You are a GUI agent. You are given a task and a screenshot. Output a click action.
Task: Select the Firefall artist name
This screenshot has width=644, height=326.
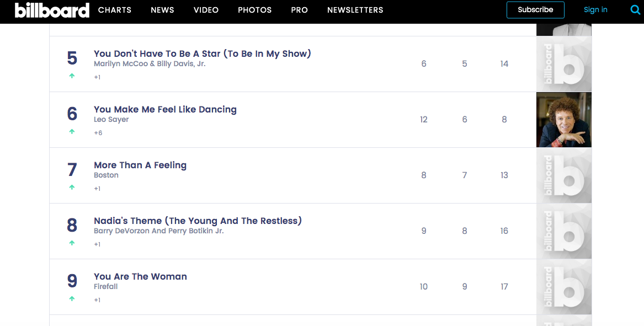click(x=105, y=287)
